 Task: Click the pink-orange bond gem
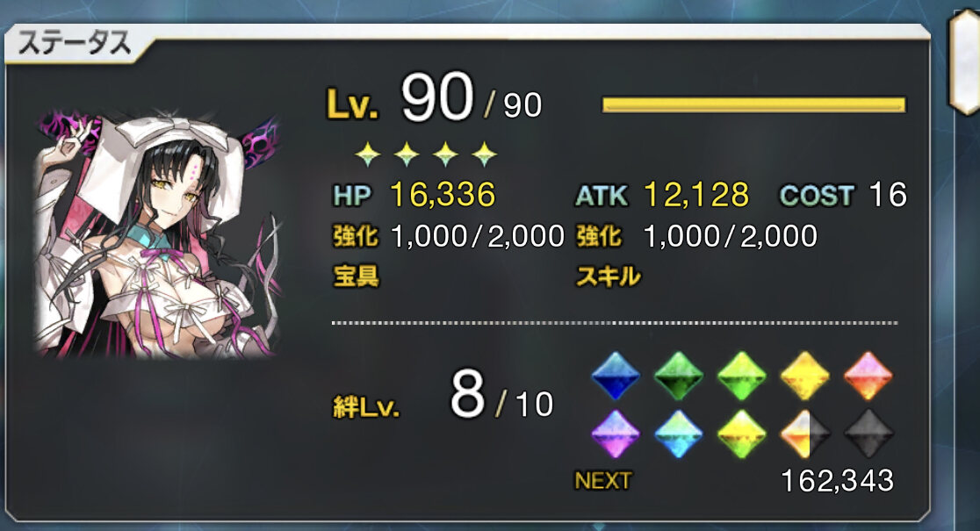pyautogui.click(x=868, y=376)
